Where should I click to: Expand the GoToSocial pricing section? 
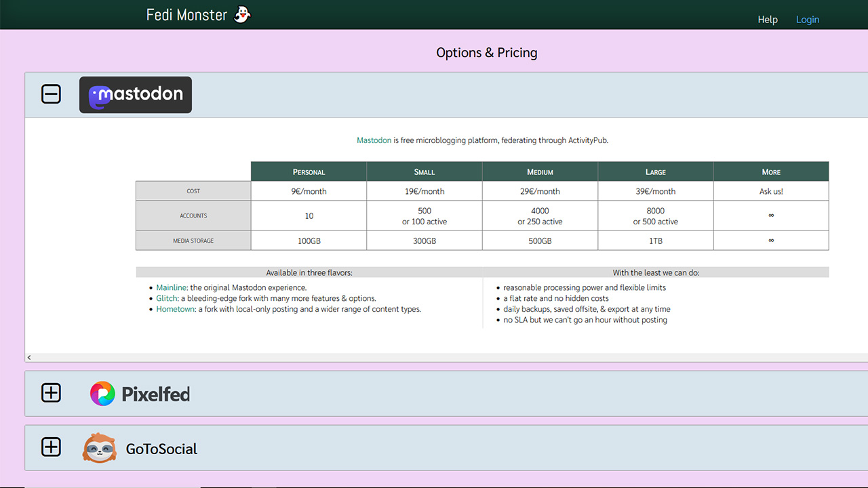click(51, 447)
